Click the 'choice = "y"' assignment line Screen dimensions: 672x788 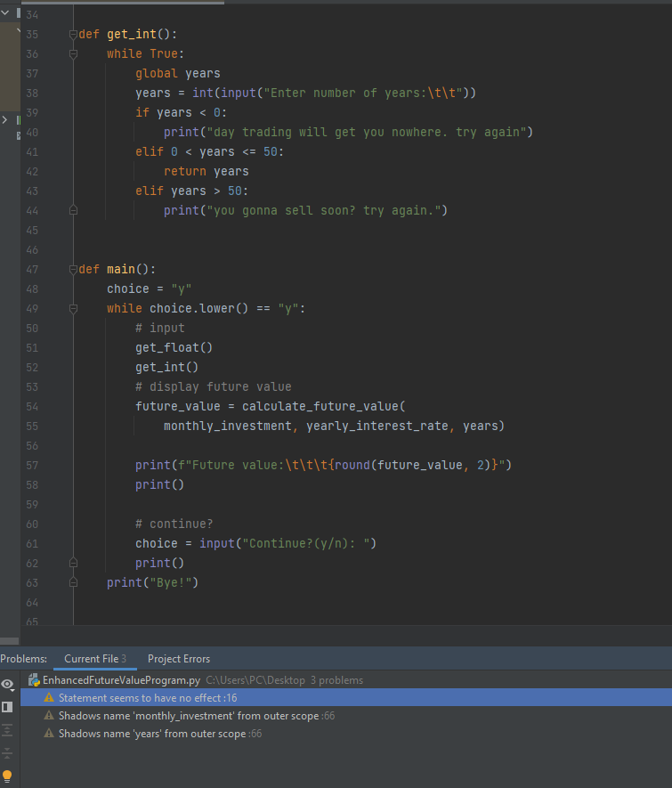[150, 289]
